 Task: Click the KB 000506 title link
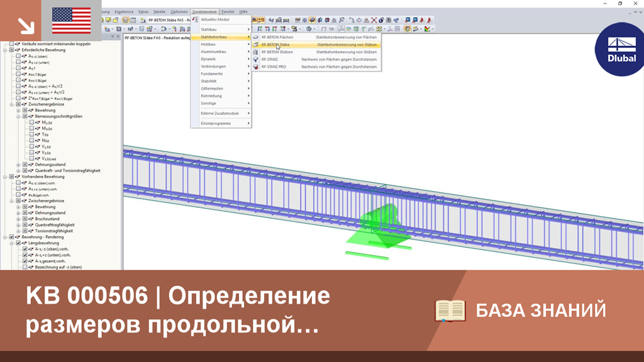[x=178, y=310]
